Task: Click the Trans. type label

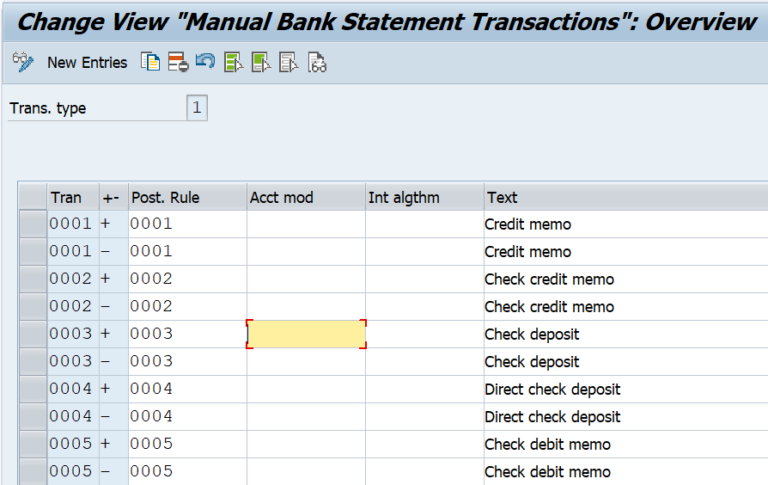Action: point(48,108)
